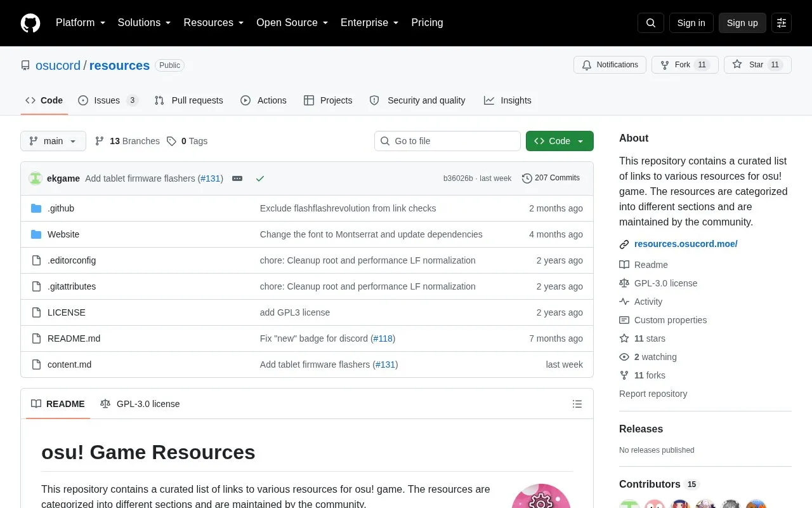Click the LICENSE file icon
The width and height of the screenshot is (812, 508).
(x=36, y=312)
